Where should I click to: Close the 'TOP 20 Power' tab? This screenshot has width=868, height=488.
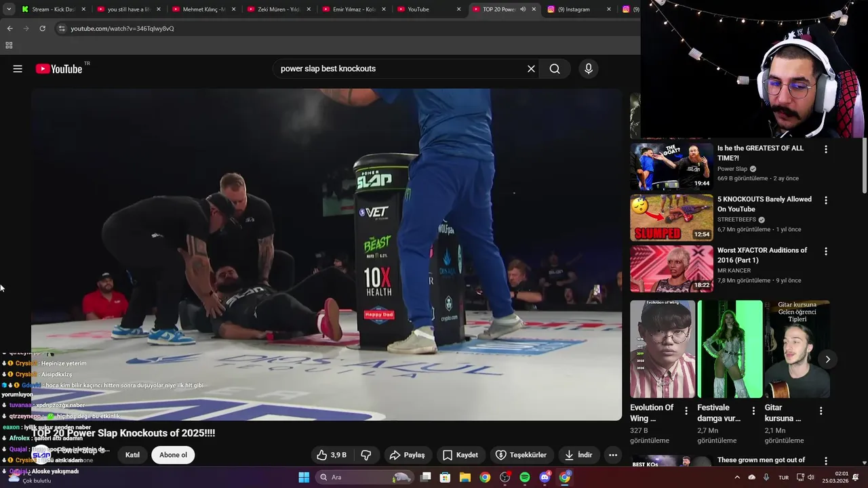point(534,9)
